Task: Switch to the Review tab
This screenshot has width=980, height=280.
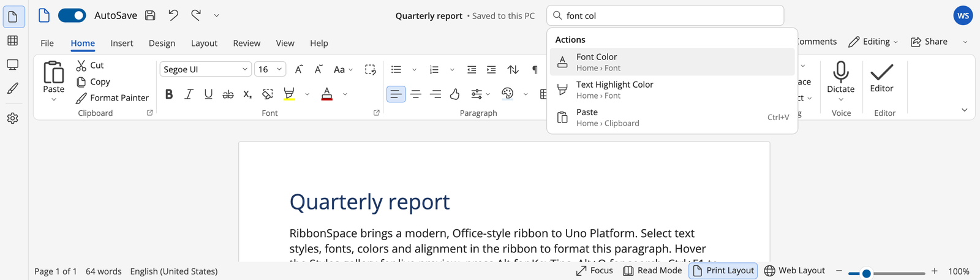Action: point(247,43)
